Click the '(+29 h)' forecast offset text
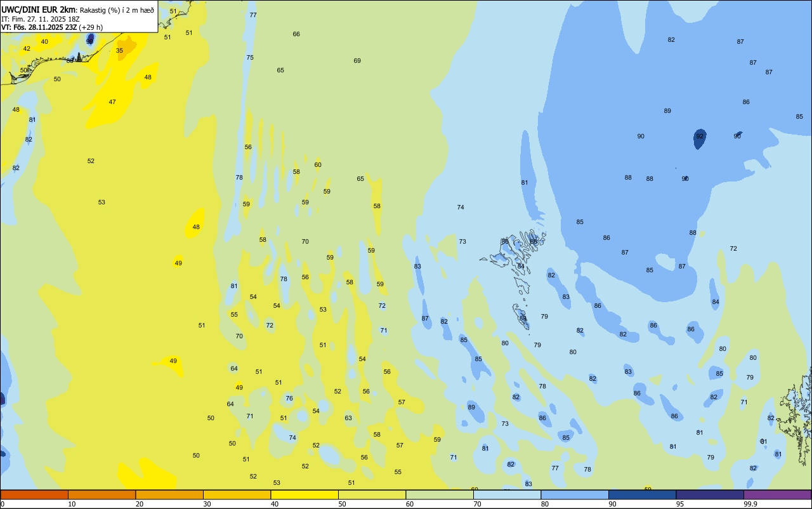The image size is (812, 509). (91, 27)
